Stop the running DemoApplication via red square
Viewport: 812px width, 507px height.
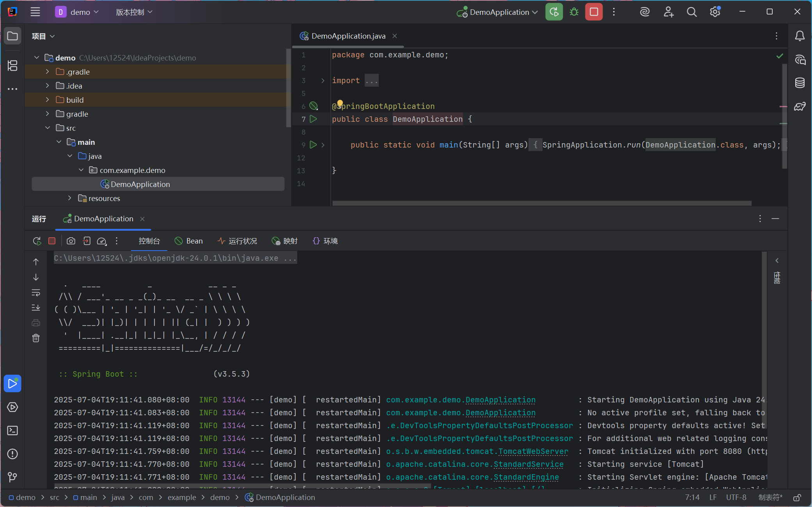[x=594, y=12]
